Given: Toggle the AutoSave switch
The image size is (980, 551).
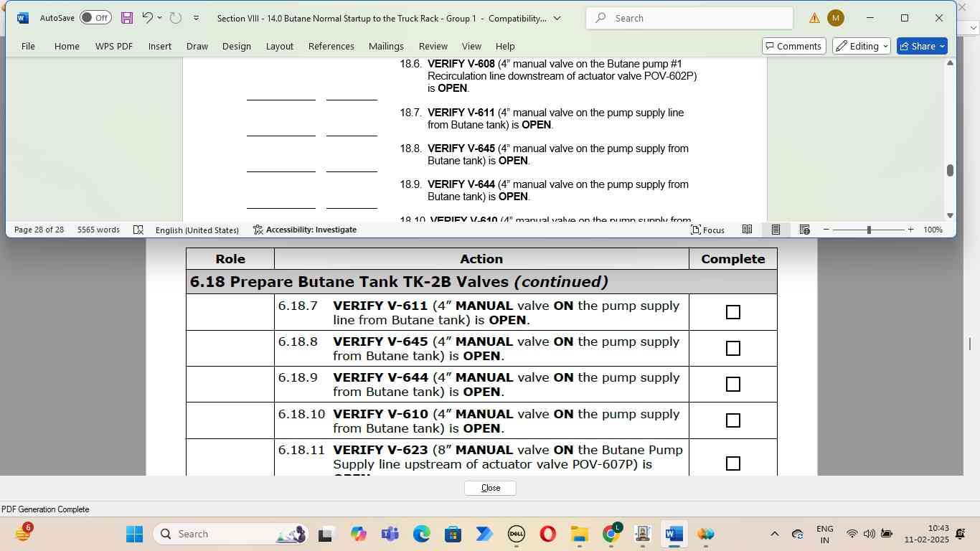Looking at the screenshot, I should pos(95,18).
